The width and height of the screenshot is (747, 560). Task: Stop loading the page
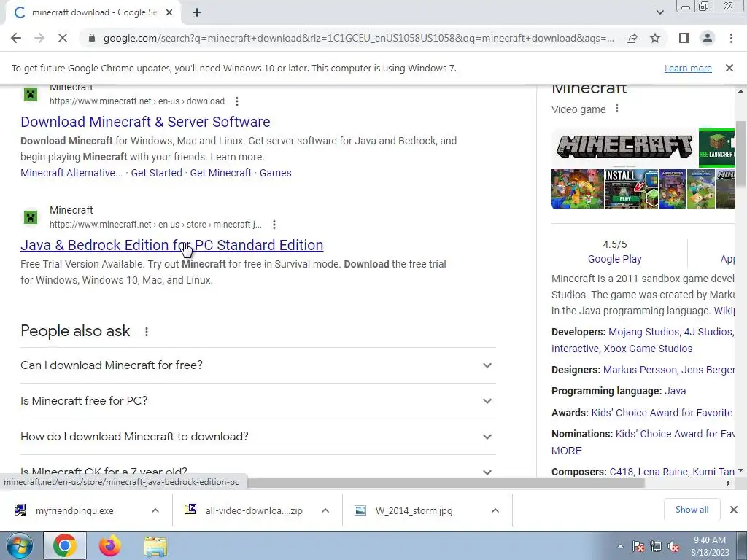coord(63,38)
